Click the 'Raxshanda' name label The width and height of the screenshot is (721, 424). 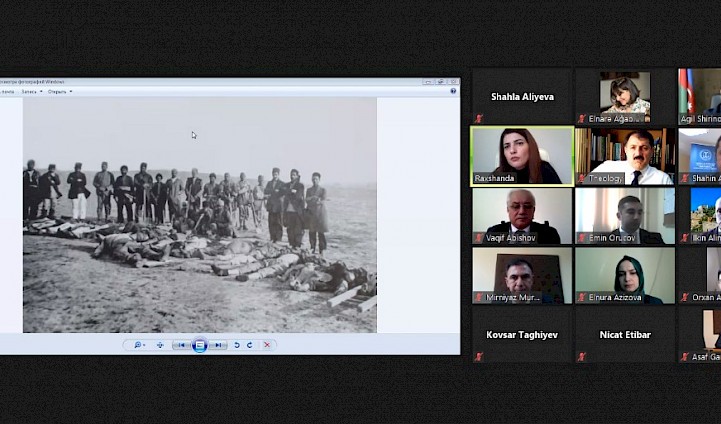tap(494, 178)
